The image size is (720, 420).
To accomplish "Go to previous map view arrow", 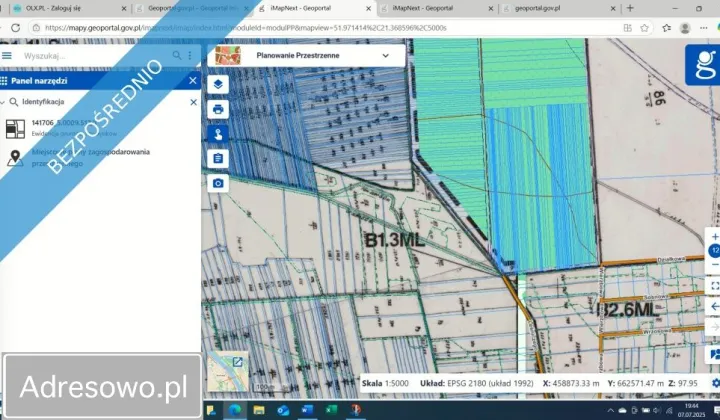I will click(714, 306).
